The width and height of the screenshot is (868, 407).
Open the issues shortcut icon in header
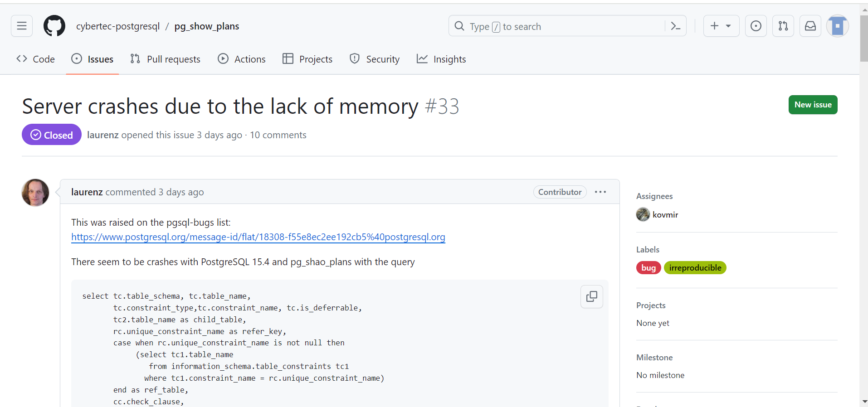click(x=756, y=26)
